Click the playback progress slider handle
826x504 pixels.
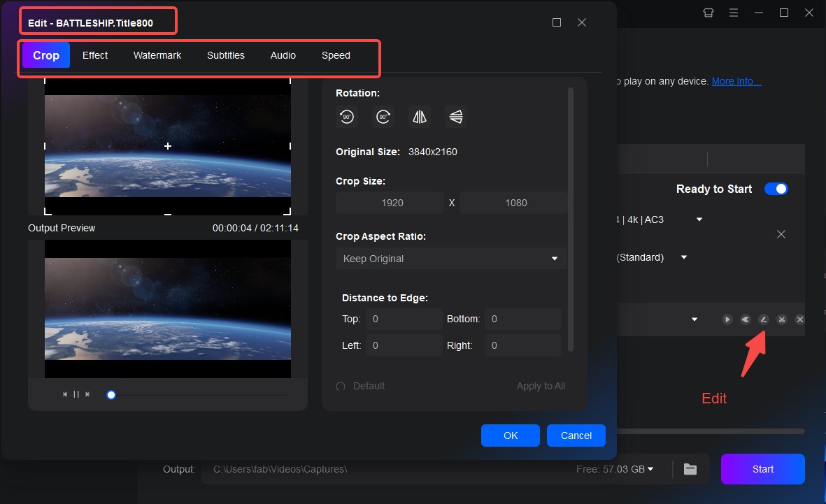pyautogui.click(x=111, y=395)
